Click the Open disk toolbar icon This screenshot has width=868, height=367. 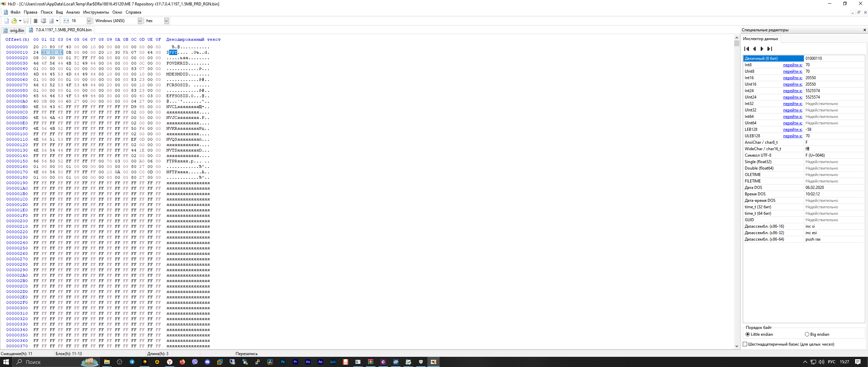click(x=43, y=21)
